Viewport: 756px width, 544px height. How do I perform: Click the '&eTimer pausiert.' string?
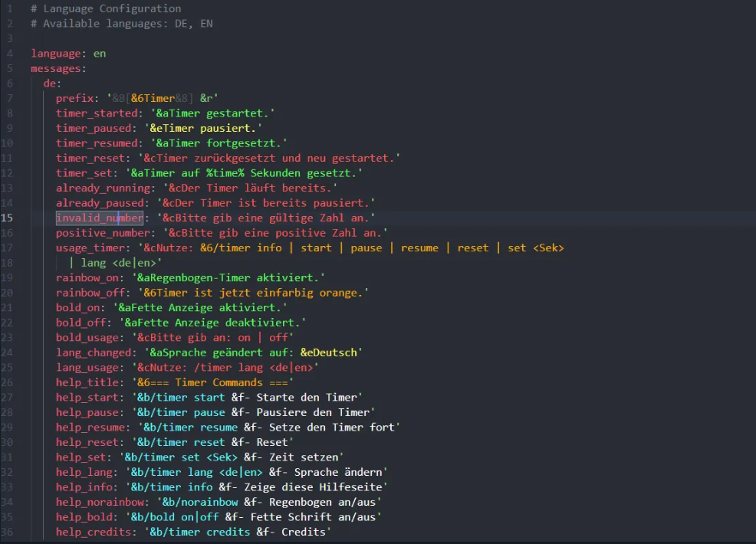pos(203,128)
